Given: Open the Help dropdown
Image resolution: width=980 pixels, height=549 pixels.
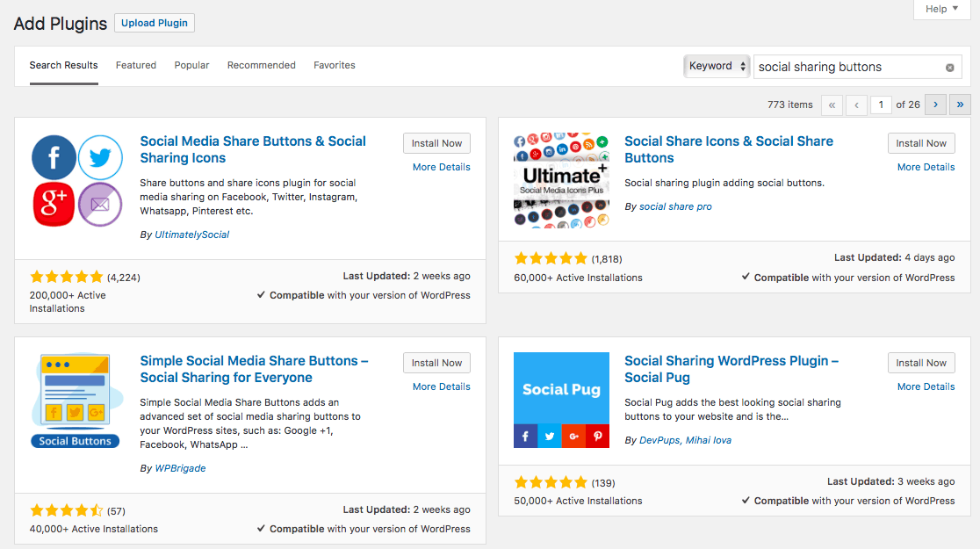Looking at the screenshot, I should 942,9.
